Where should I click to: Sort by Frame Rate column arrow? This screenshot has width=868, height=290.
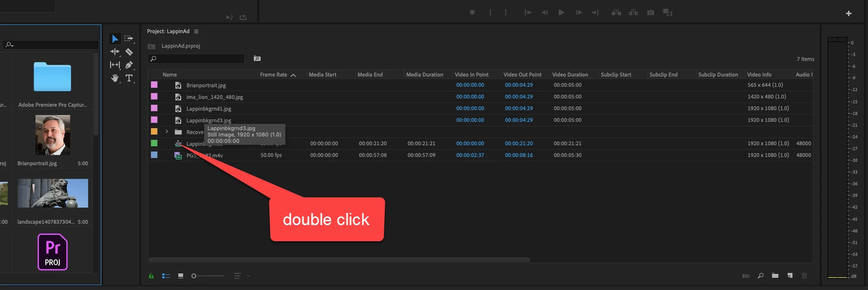tap(293, 75)
